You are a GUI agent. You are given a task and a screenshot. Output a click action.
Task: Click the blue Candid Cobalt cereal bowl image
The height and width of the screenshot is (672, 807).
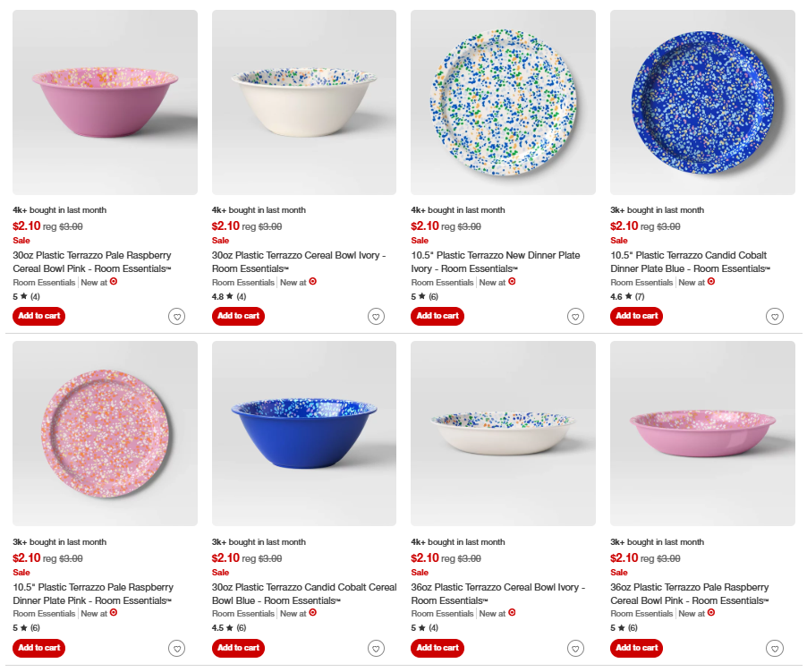coord(304,433)
